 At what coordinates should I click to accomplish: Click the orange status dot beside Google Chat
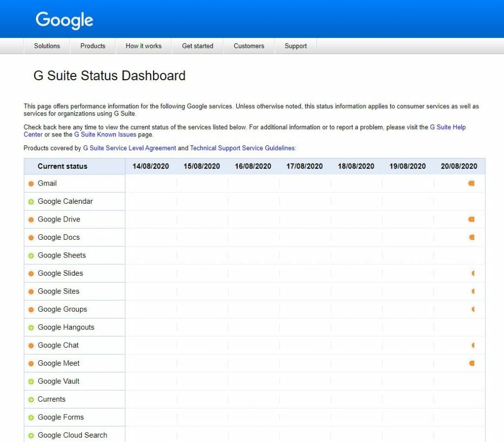(x=31, y=345)
